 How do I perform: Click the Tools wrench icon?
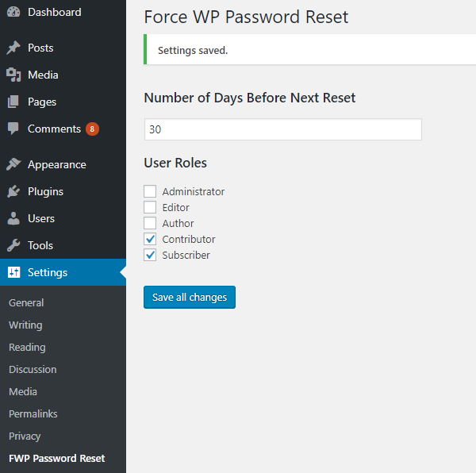pos(13,245)
